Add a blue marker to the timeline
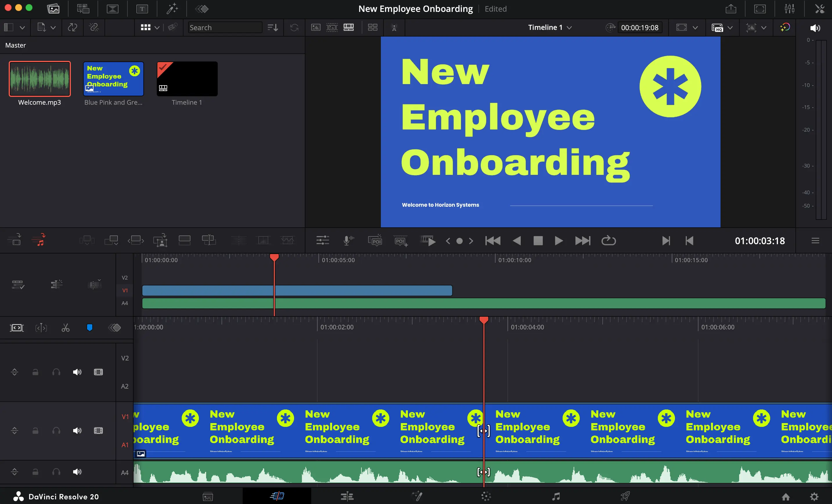Viewport: 832px width, 504px height. tap(90, 328)
